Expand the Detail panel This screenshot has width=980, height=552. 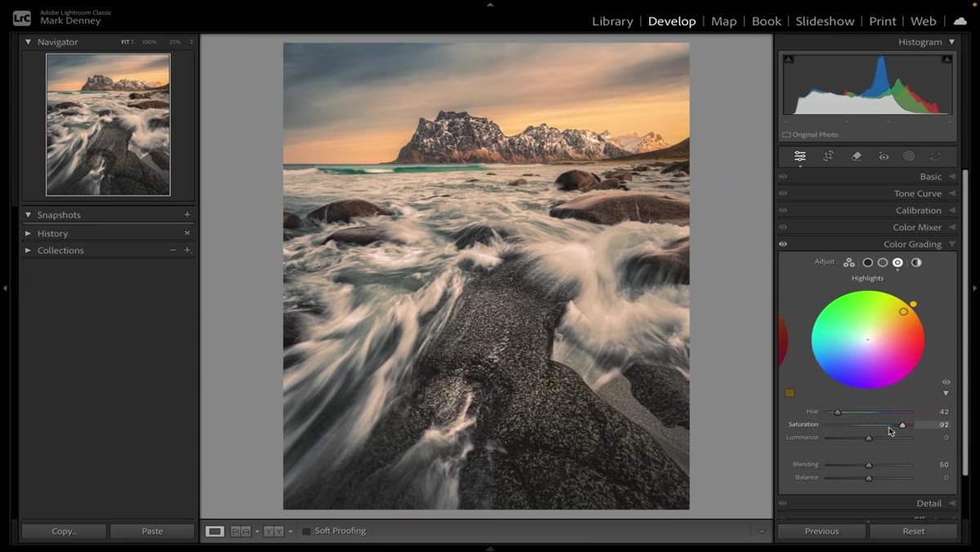(x=952, y=503)
